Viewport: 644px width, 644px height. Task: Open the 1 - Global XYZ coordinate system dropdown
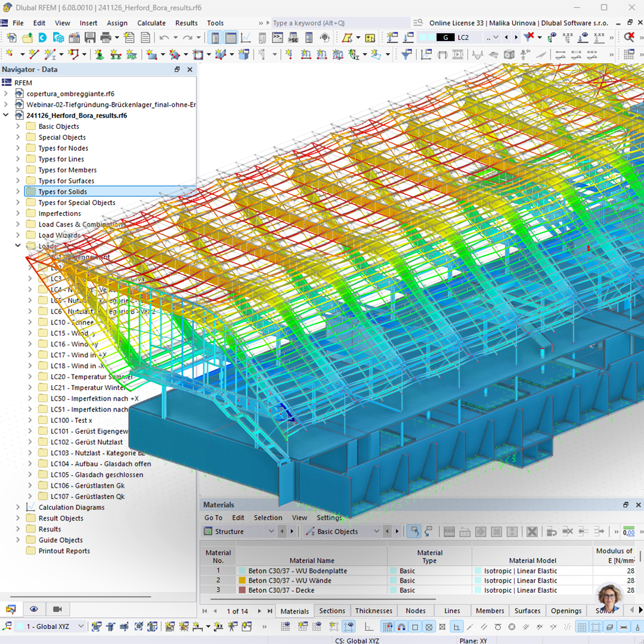click(x=81, y=626)
